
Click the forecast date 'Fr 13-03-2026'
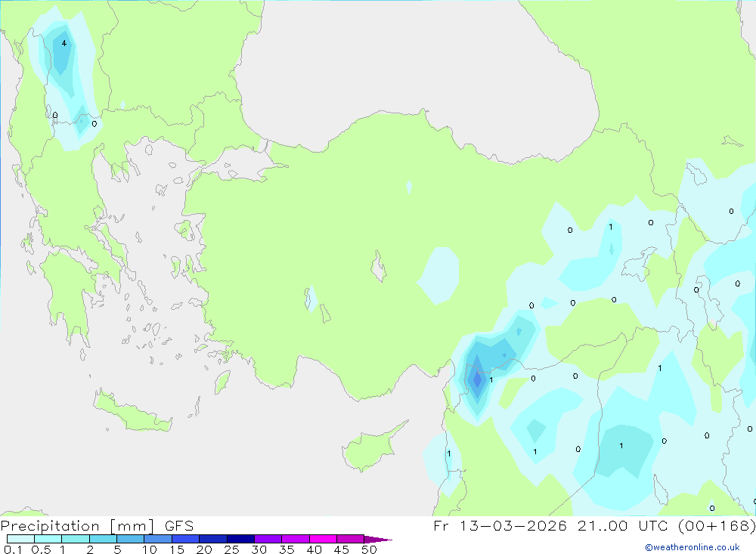coord(500,525)
